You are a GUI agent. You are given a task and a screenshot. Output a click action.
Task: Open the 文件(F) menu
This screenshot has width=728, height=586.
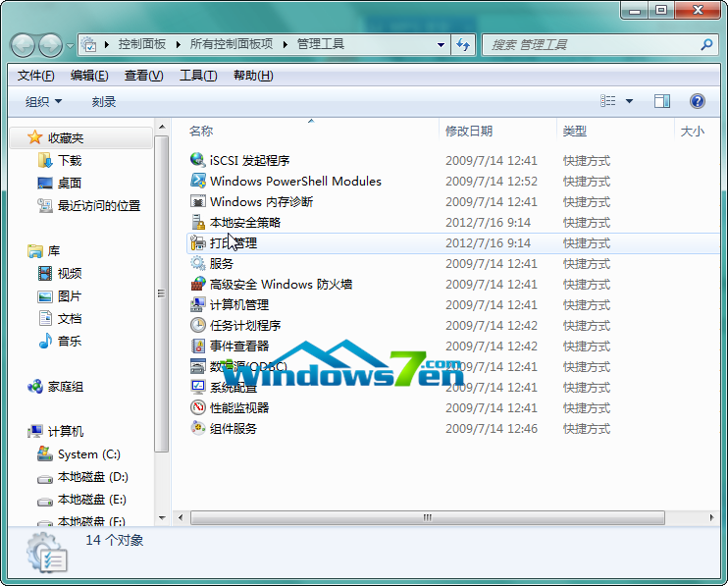(x=35, y=76)
